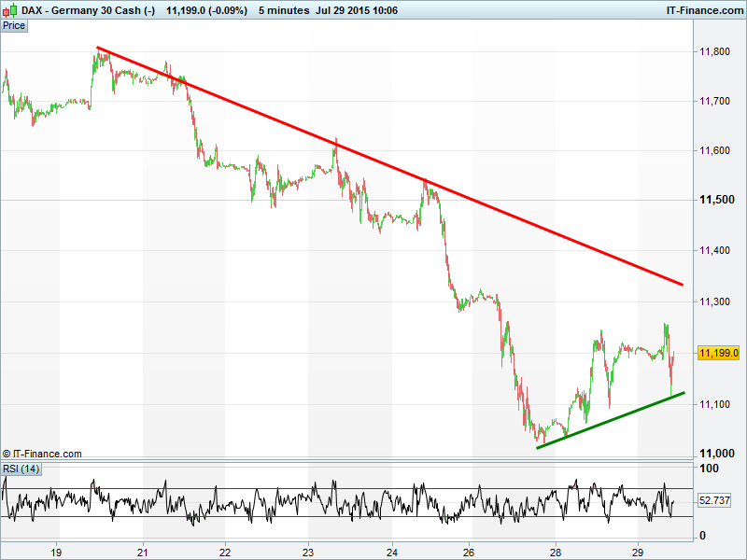Click the current price tag 11,199.0
This screenshot has height=560, width=747.
tap(719, 353)
